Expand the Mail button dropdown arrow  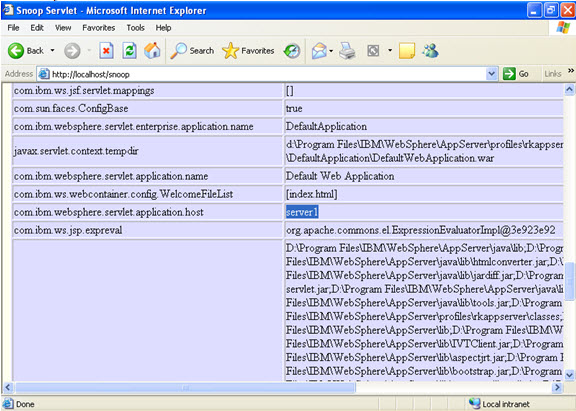point(331,51)
